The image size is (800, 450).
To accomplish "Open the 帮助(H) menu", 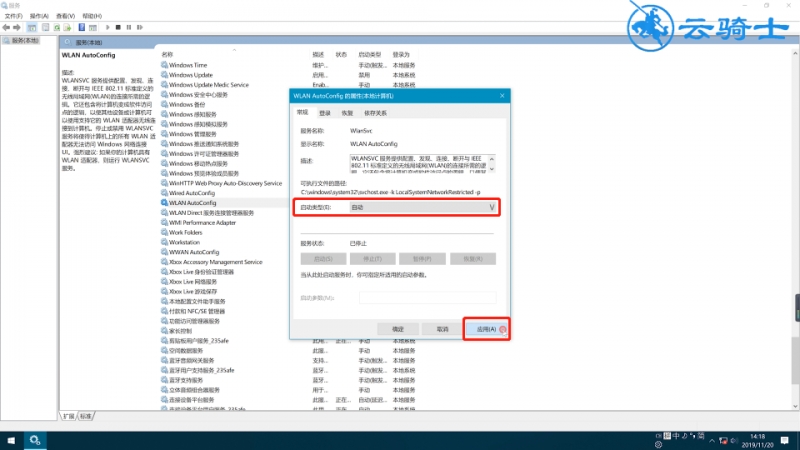I will click(92, 16).
